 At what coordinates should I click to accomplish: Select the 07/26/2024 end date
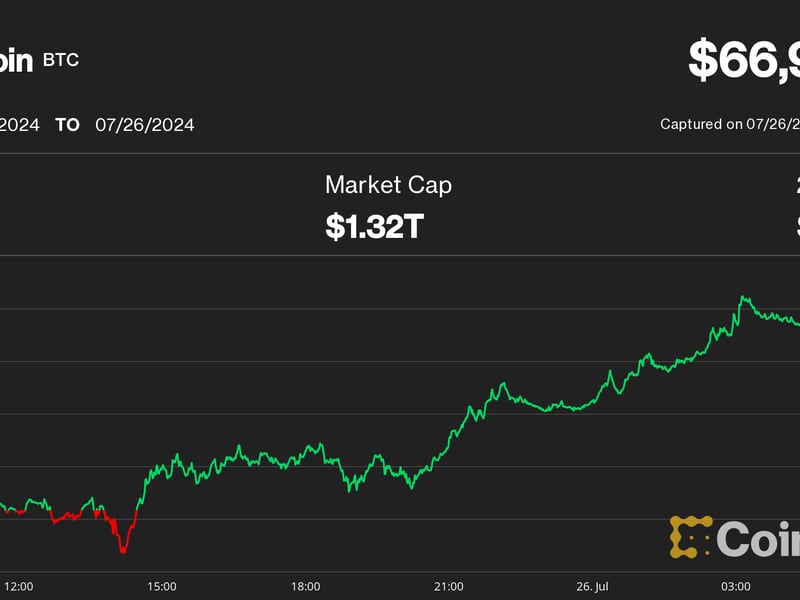pos(145,125)
